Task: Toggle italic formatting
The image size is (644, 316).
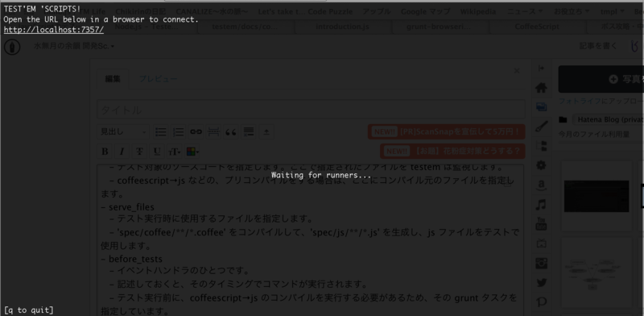Action: (122, 152)
